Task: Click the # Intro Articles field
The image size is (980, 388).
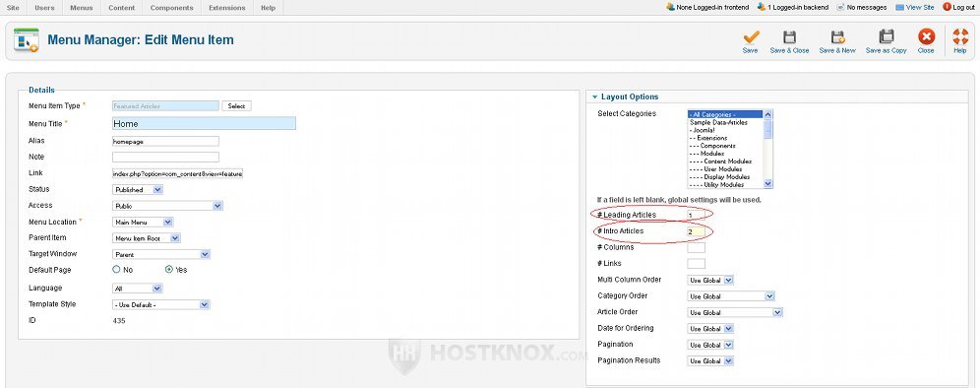Action: [697, 231]
